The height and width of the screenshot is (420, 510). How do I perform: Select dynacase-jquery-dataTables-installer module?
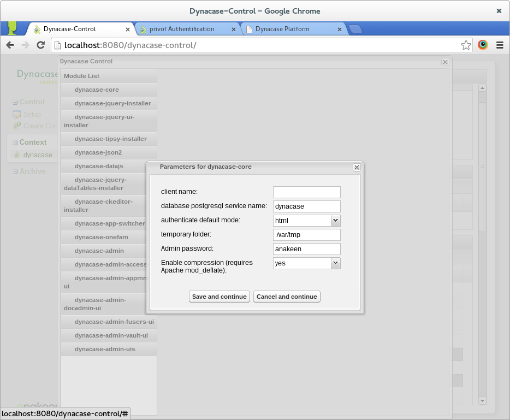pos(103,184)
